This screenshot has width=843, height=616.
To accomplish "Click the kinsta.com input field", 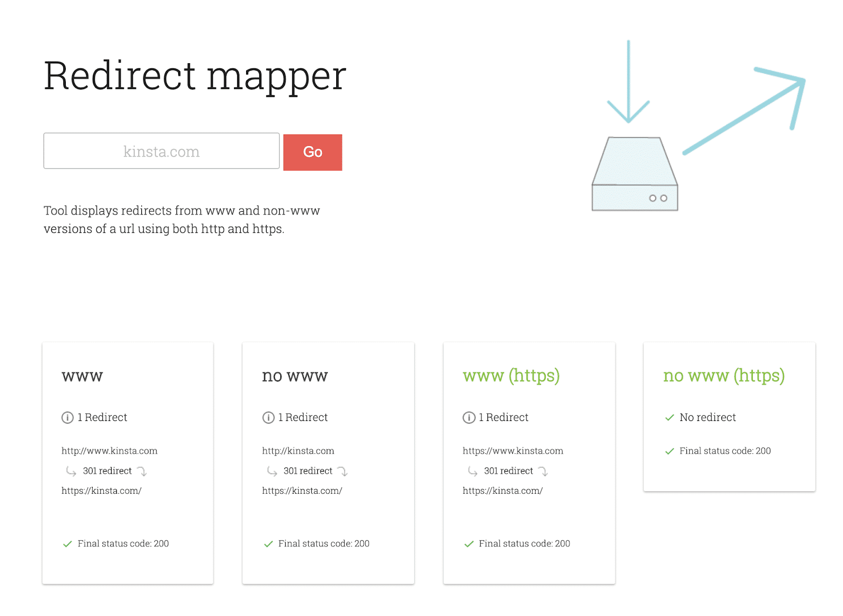I will [x=161, y=151].
